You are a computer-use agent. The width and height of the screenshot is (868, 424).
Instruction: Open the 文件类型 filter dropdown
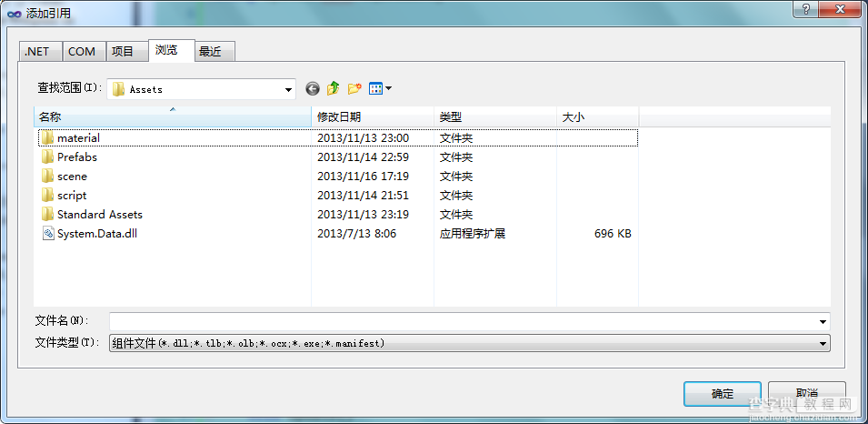[x=823, y=344]
